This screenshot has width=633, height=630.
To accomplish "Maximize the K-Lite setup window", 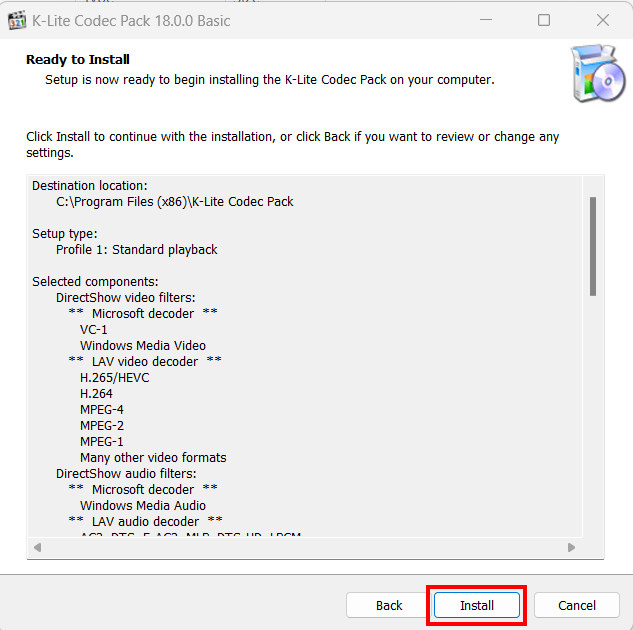I will (544, 20).
